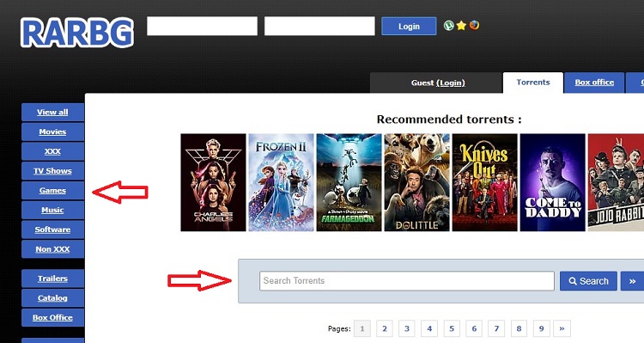Go to page 8
The height and width of the screenshot is (343, 644).
tap(519, 328)
